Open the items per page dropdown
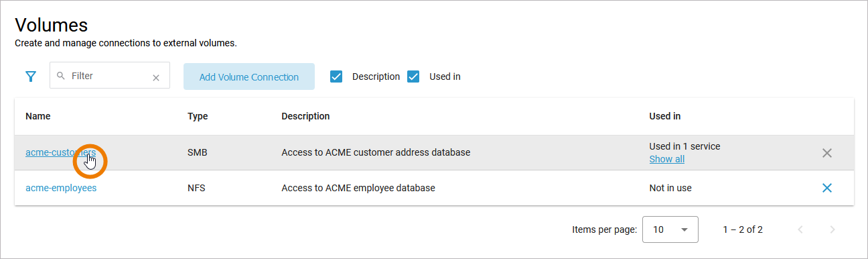868x259 pixels. (x=670, y=229)
